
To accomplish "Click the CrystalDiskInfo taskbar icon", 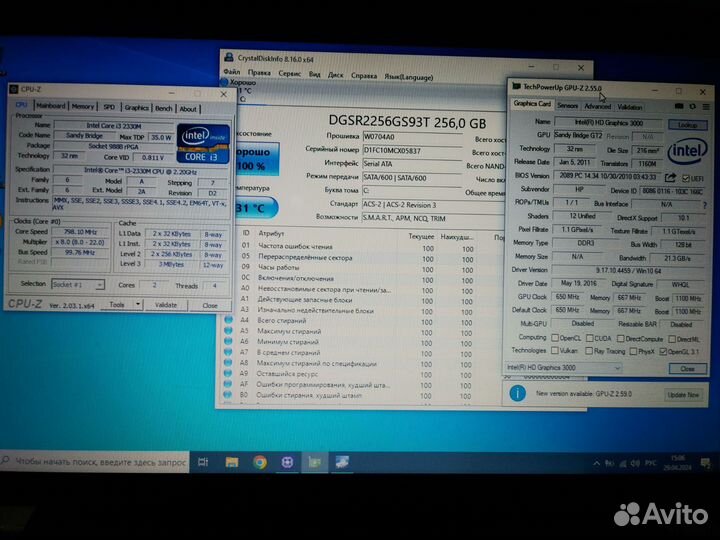I will point(343,462).
